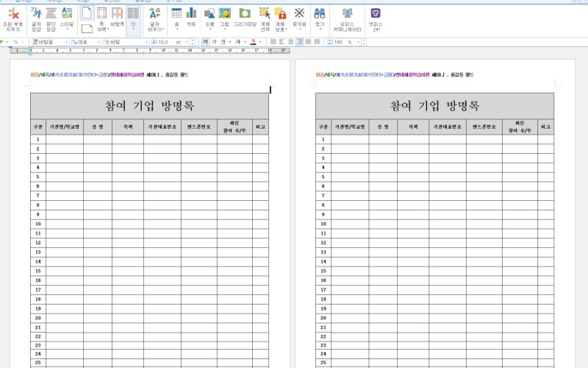Click the font size stepper arrows
The width and height of the screenshot is (588, 368).
pyautogui.click(x=193, y=42)
